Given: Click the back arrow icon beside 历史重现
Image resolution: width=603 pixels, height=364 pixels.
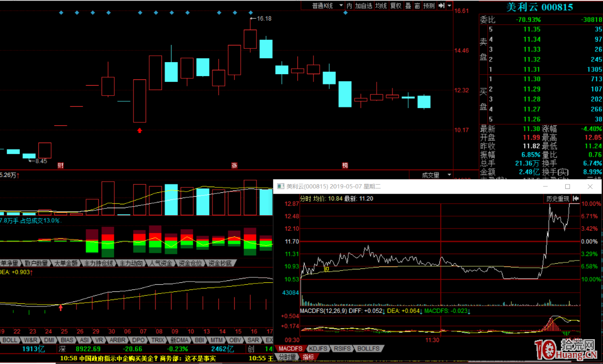Looking at the screenshot, I should [576, 199].
